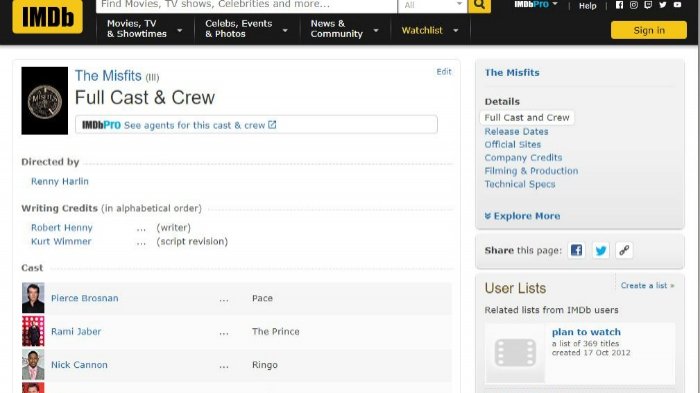
Task: Open the IMDbPro dropdown in header
Action: pyautogui.click(x=536, y=4)
